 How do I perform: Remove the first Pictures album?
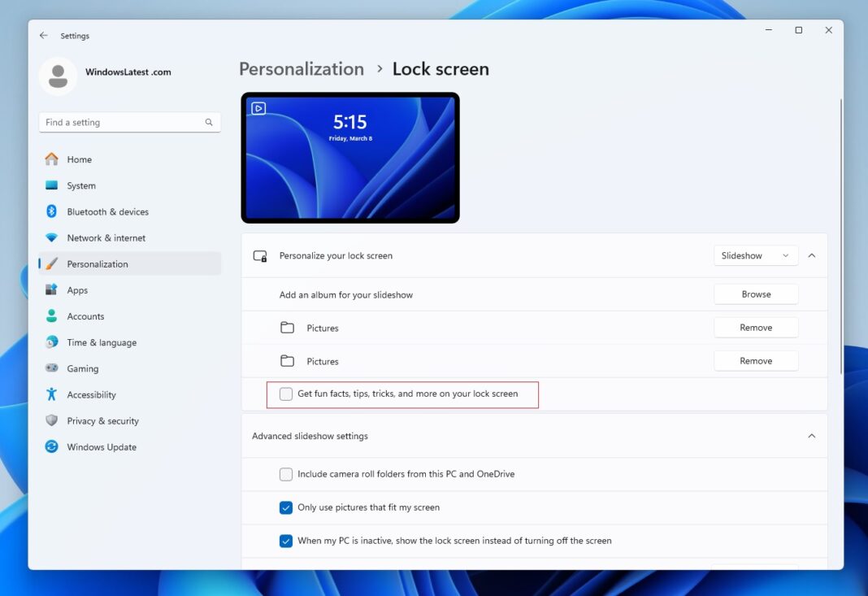pos(755,327)
